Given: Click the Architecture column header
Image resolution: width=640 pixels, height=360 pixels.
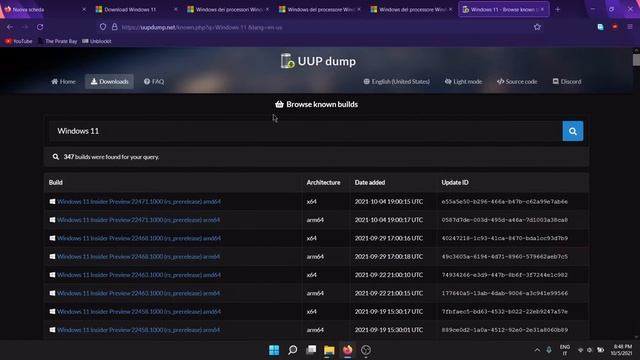Looking at the screenshot, I should [323, 182].
